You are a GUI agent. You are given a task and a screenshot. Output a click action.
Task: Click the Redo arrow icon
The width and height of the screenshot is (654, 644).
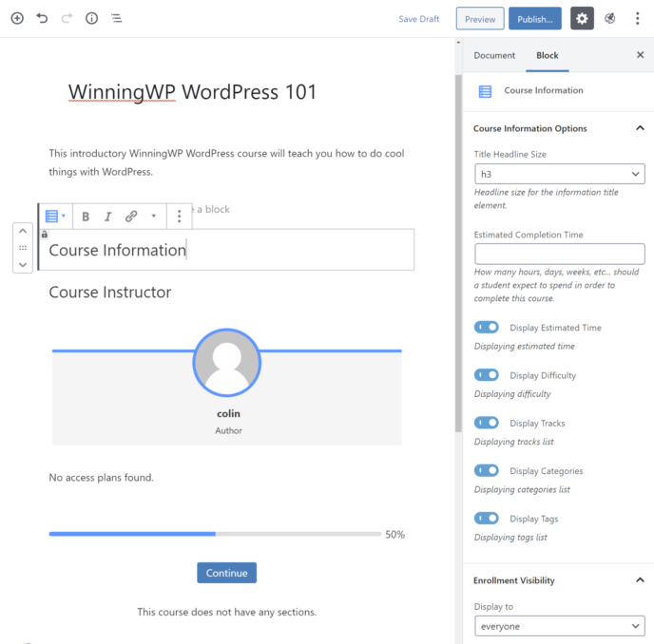[x=67, y=18]
